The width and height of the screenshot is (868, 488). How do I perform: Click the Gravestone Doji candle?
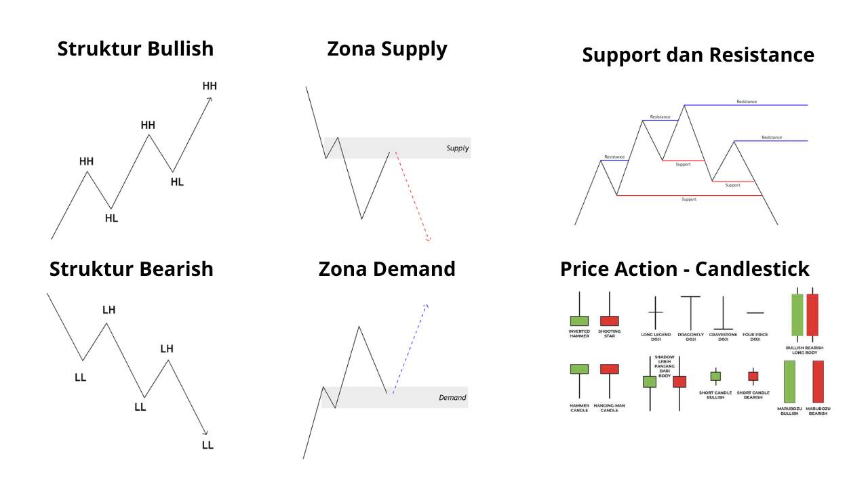pyautogui.click(x=724, y=313)
